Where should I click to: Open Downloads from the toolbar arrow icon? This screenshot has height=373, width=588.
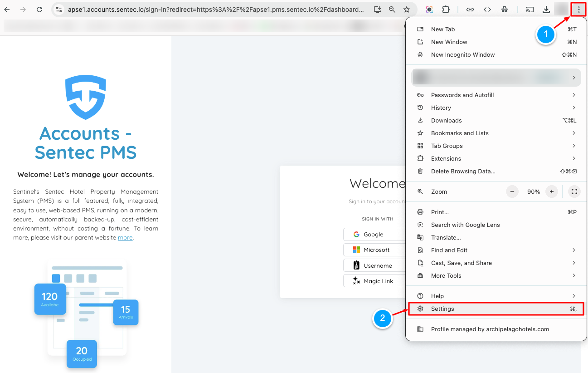[546, 9]
